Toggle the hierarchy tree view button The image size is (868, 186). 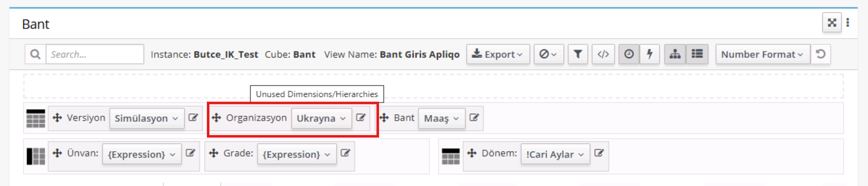675,54
